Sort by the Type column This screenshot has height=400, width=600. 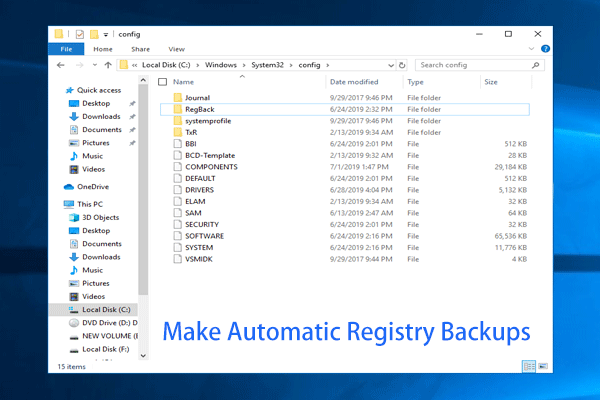[x=415, y=82]
